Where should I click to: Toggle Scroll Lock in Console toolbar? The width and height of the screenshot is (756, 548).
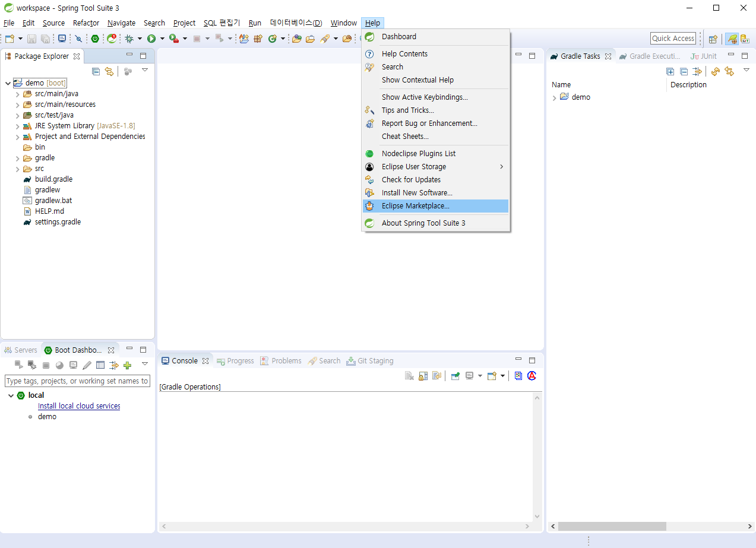tap(423, 376)
